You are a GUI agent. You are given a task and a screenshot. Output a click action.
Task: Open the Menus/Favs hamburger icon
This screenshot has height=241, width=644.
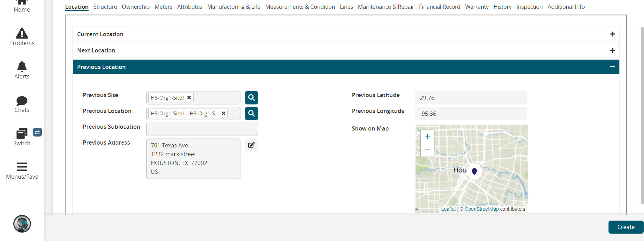coord(22,166)
